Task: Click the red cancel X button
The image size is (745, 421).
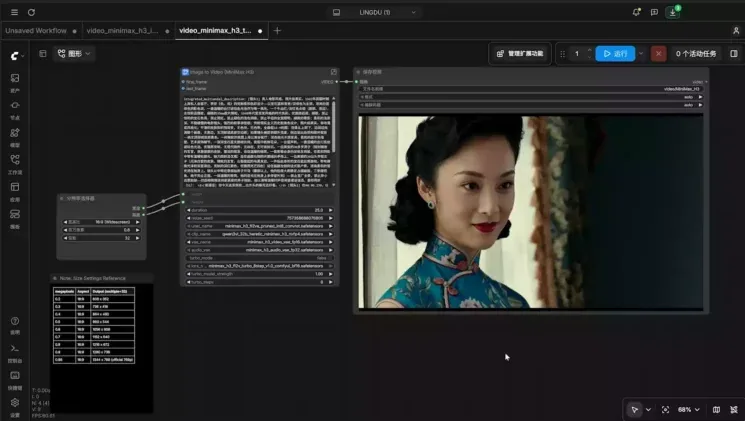Action: tap(659, 54)
